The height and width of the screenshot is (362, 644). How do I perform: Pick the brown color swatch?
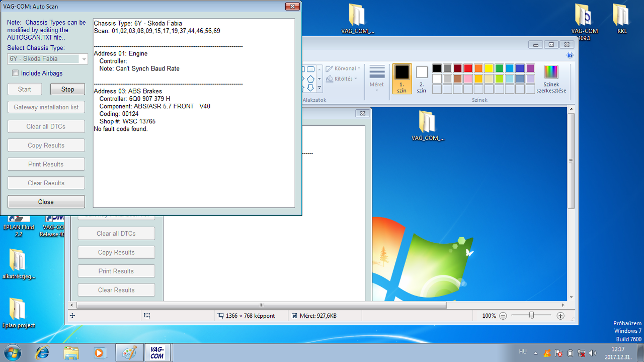coord(457,79)
